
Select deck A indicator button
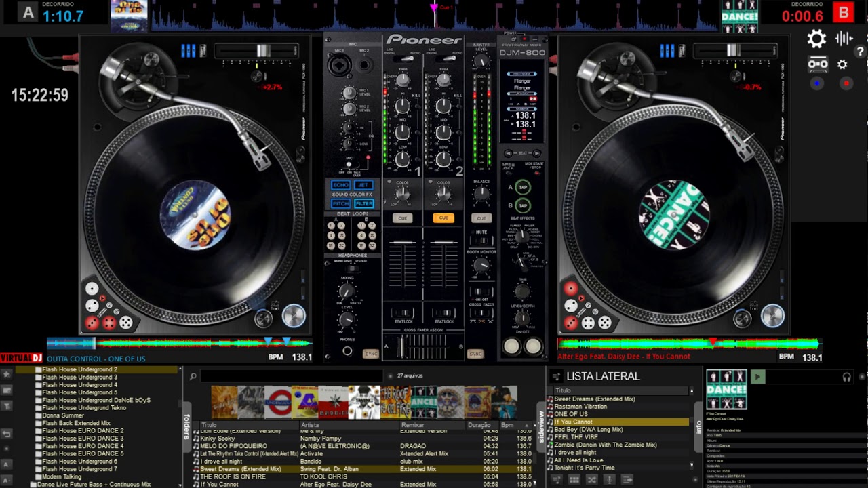pos(28,12)
